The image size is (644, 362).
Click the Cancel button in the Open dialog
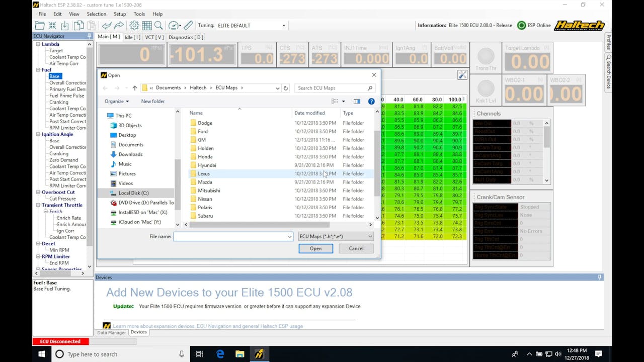tap(356, 248)
